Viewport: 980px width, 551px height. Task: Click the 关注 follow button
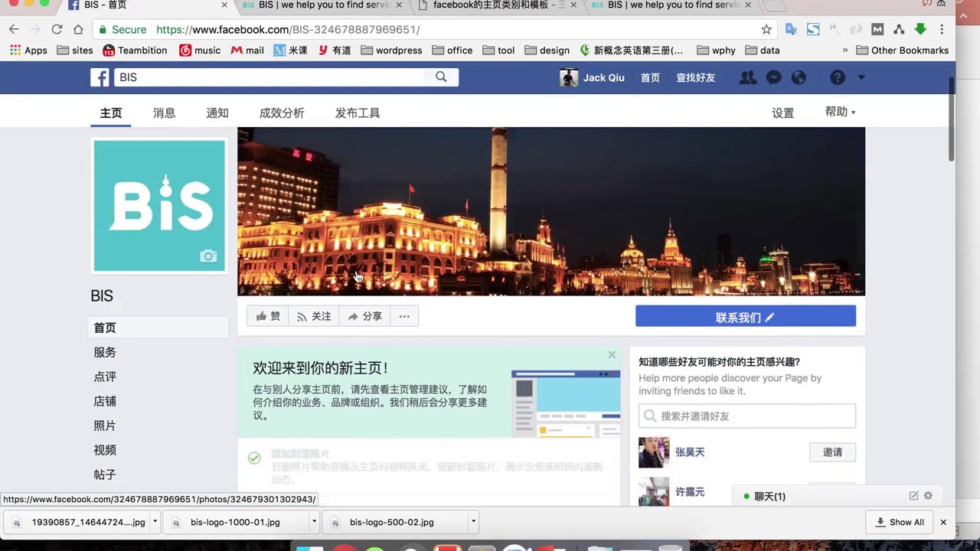[314, 316]
